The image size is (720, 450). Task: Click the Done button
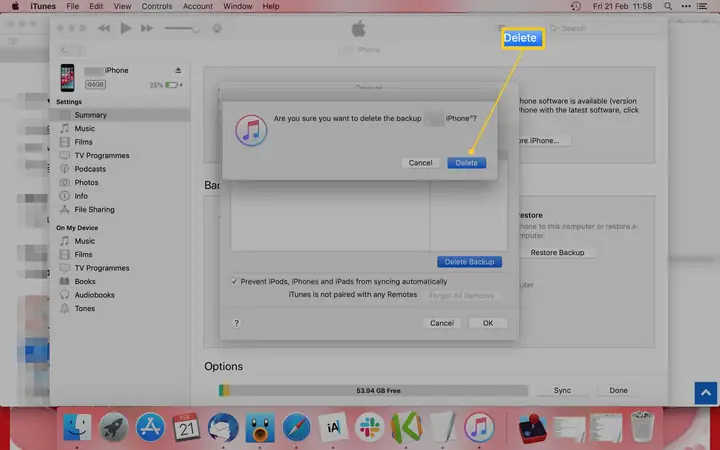coord(618,390)
